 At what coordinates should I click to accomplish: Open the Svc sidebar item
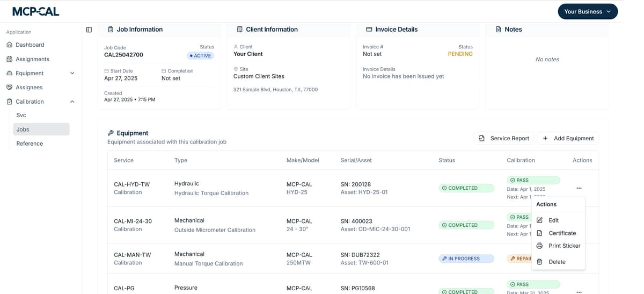(21, 115)
